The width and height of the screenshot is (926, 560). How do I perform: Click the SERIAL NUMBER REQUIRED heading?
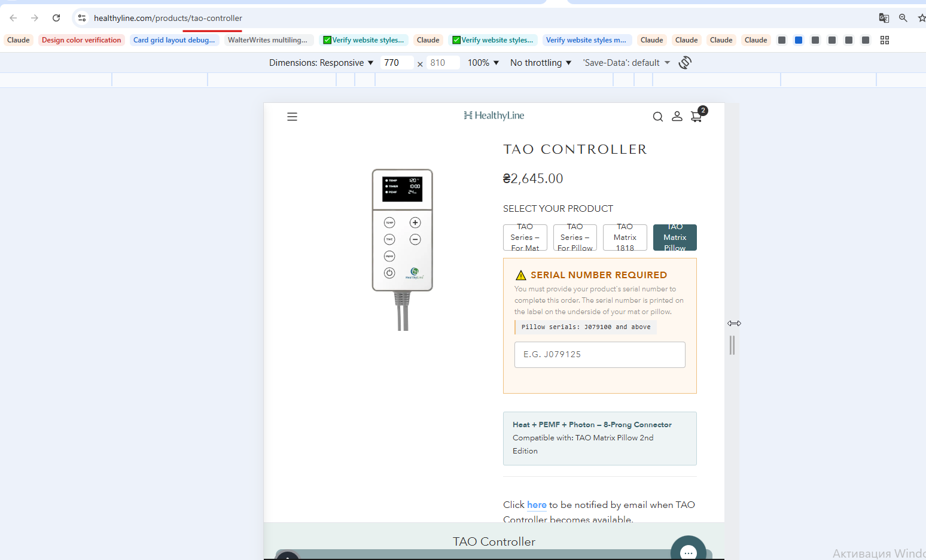pyautogui.click(x=599, y=275)
